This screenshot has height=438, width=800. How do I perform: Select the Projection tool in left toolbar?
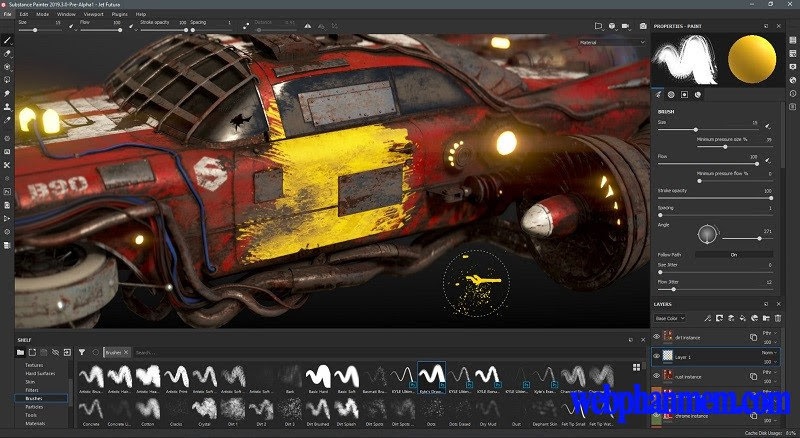(7, 66)
